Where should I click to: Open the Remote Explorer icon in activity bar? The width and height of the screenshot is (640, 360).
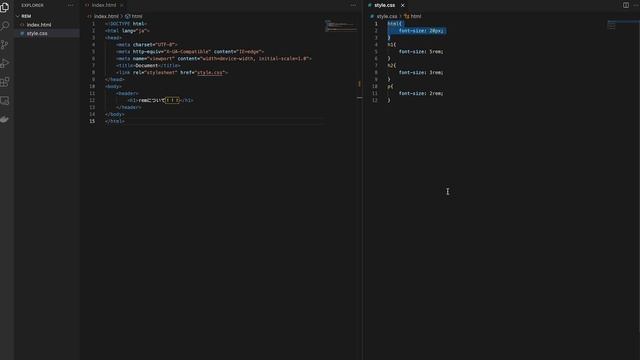5,100
